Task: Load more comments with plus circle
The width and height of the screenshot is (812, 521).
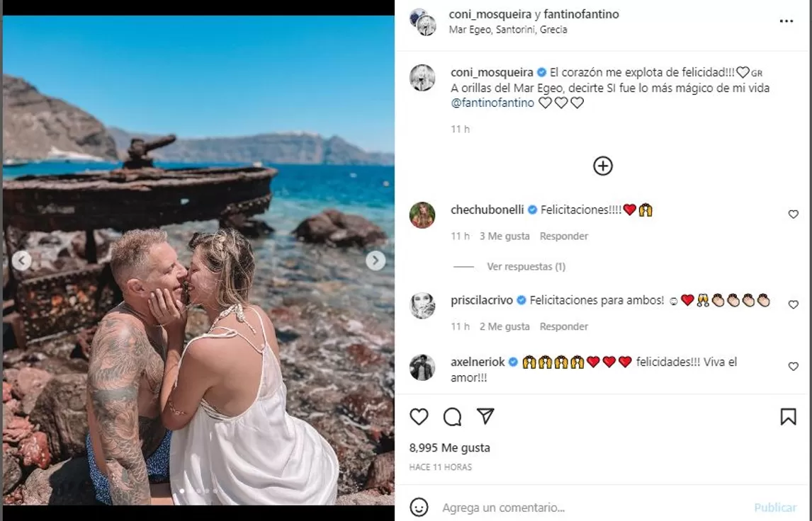Action: coord(602,166)
